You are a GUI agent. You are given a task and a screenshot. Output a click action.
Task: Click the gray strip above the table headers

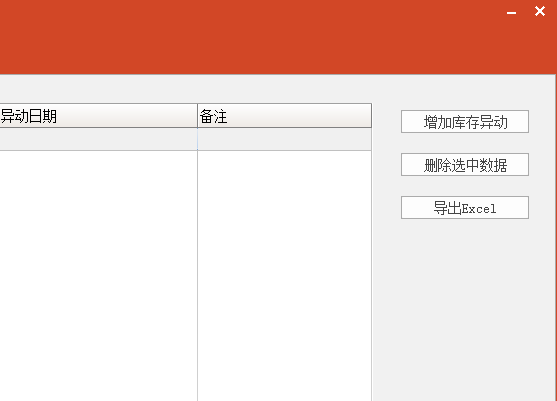coord(186,89)
